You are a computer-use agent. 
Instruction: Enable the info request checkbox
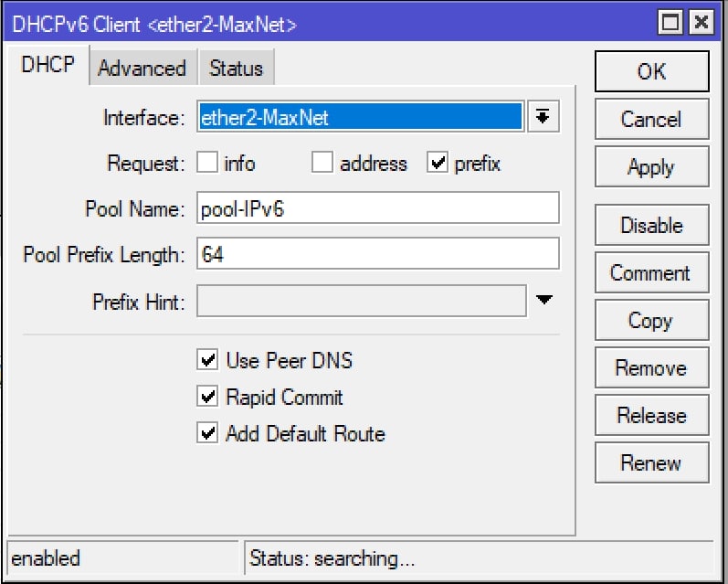tap(207, 163)
